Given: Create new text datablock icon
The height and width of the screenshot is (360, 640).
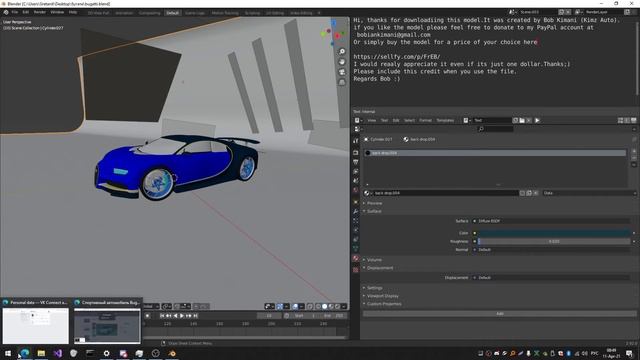Looking at the screenshot, I should click(x=516, y=120).
